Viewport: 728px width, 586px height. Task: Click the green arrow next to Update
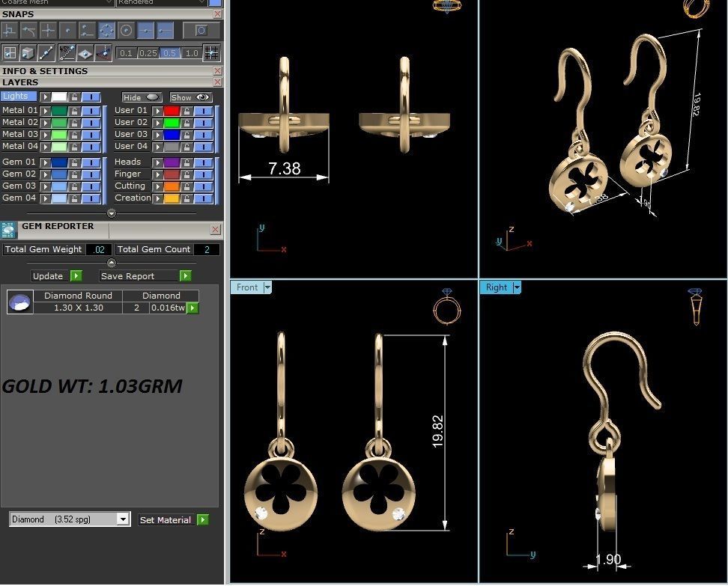tap(76, 276)
